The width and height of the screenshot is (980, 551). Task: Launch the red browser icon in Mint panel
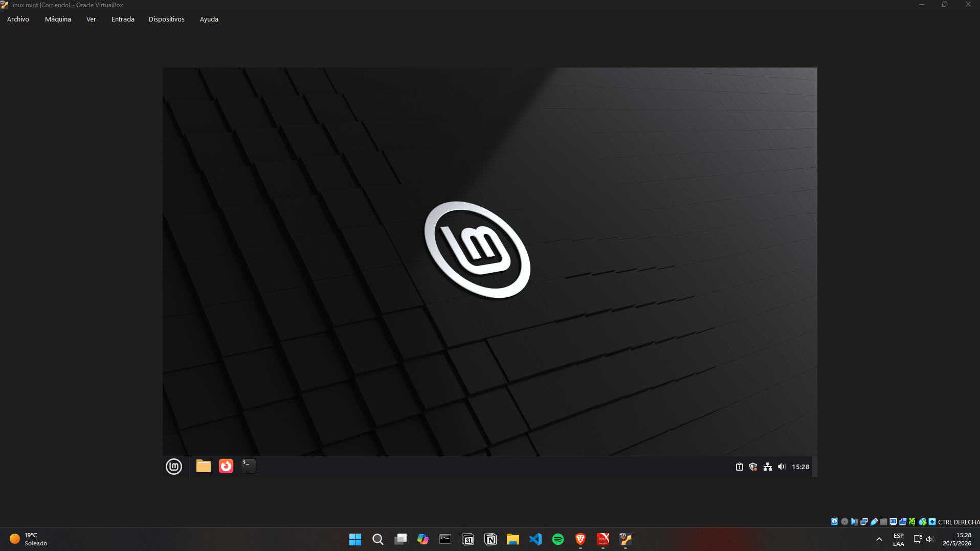tap(226, 466)
